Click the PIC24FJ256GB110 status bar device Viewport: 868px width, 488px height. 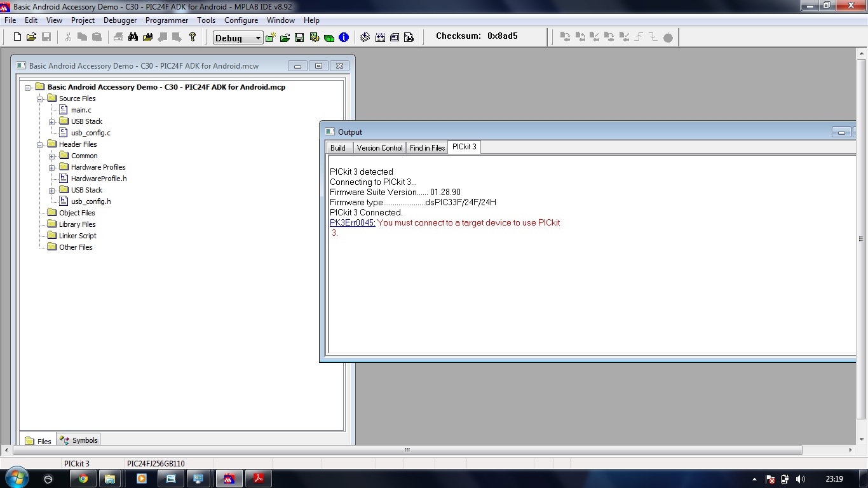[x=156, y=464]
